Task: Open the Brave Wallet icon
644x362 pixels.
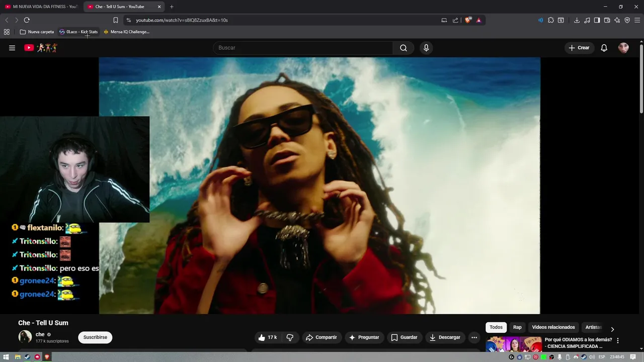Action: [607, 20]
